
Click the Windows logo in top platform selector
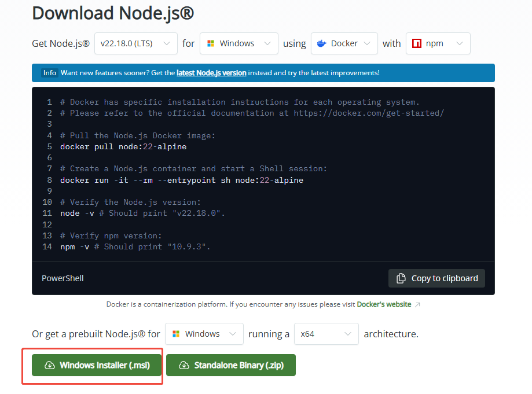pos(211,43)
